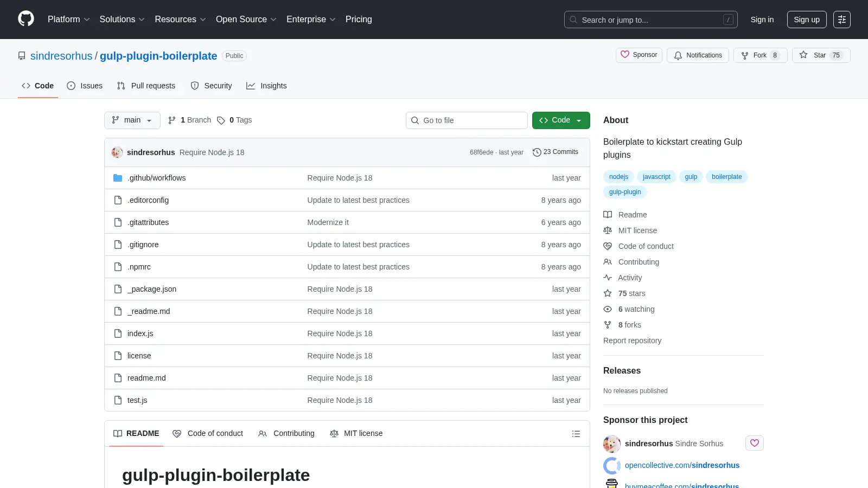
Task: Expand the Open Source menu
Action: (246, 19)
